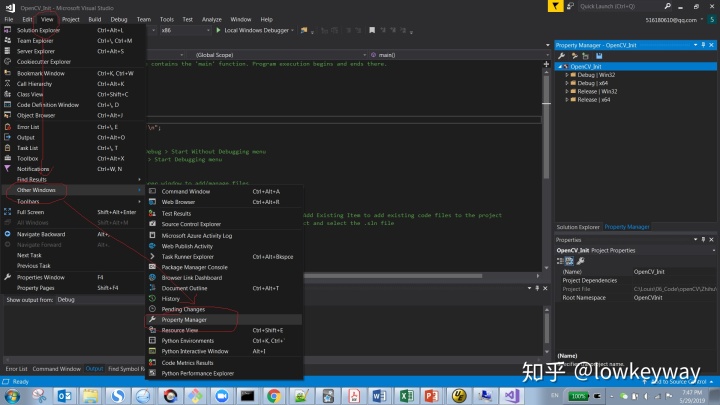Open the Debug menu in menu bar
Image resolution: width=720 pixels, height=405 pixels.
click(118, 19)
